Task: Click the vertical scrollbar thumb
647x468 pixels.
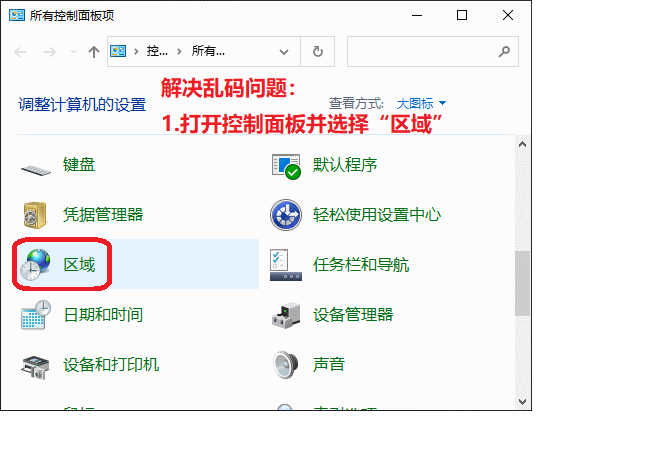Action: point(522,282)
